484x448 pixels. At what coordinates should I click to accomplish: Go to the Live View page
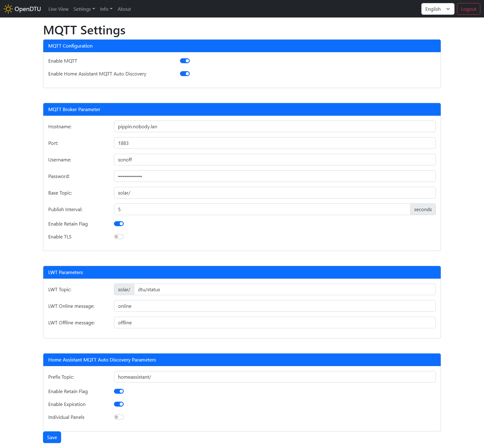click(x=58, y=9)
